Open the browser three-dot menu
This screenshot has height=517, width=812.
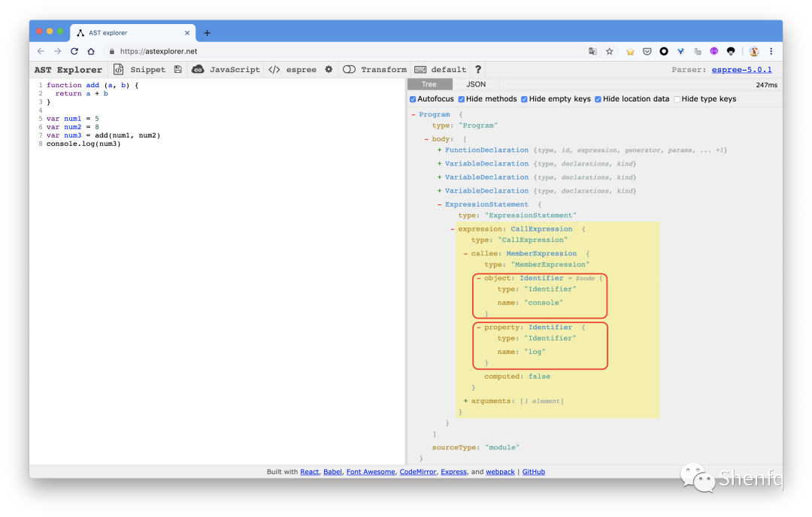771,51
